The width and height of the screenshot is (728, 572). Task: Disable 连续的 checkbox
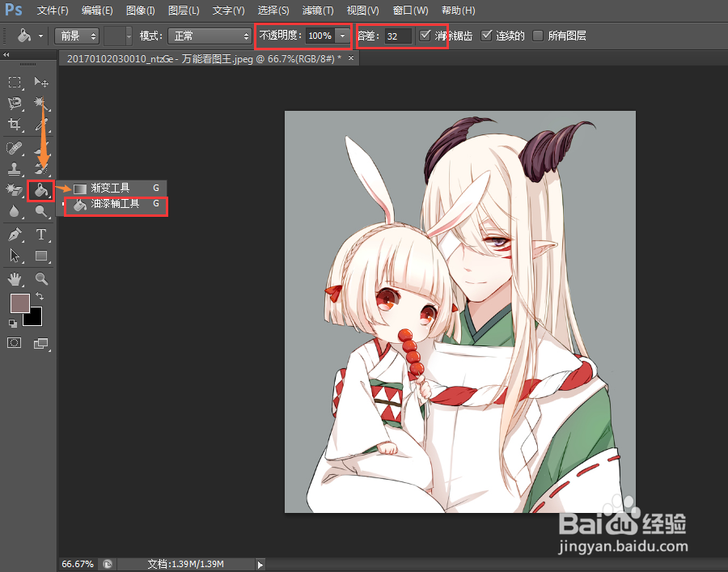coord(487,35)
